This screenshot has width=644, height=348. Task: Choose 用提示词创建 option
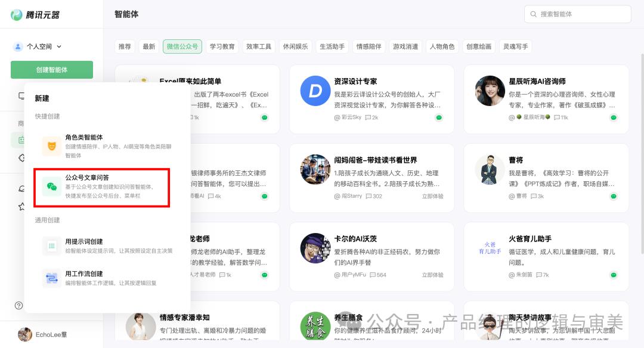pos(107,246)
